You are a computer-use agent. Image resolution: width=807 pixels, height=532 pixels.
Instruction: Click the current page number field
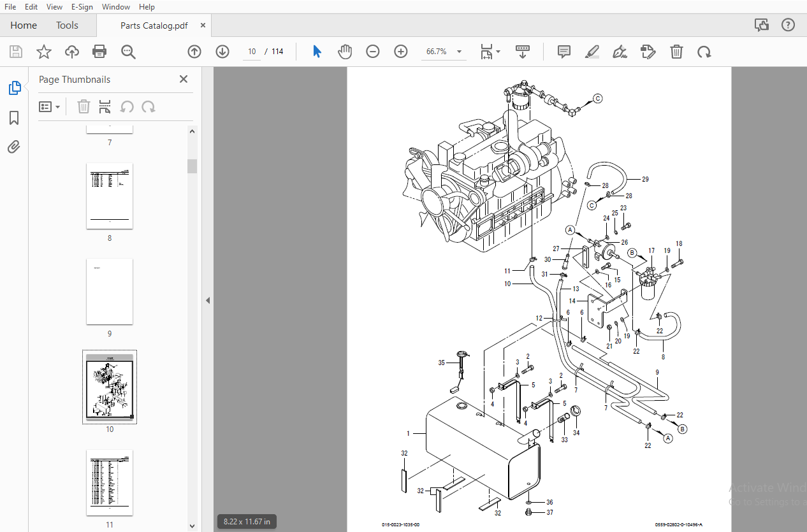(252, 52)
